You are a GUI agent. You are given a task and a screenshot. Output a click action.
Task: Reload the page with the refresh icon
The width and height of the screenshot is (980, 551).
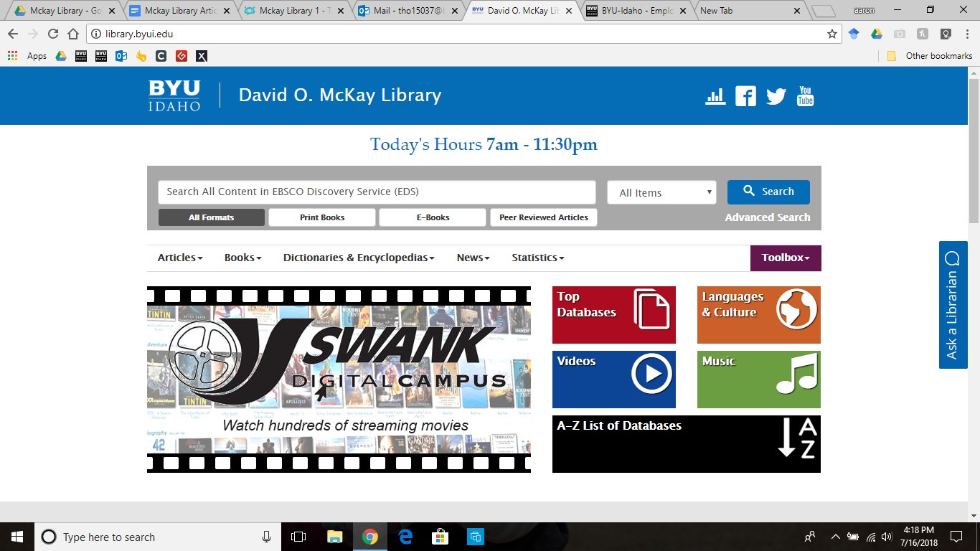click(x=52, y=34)
